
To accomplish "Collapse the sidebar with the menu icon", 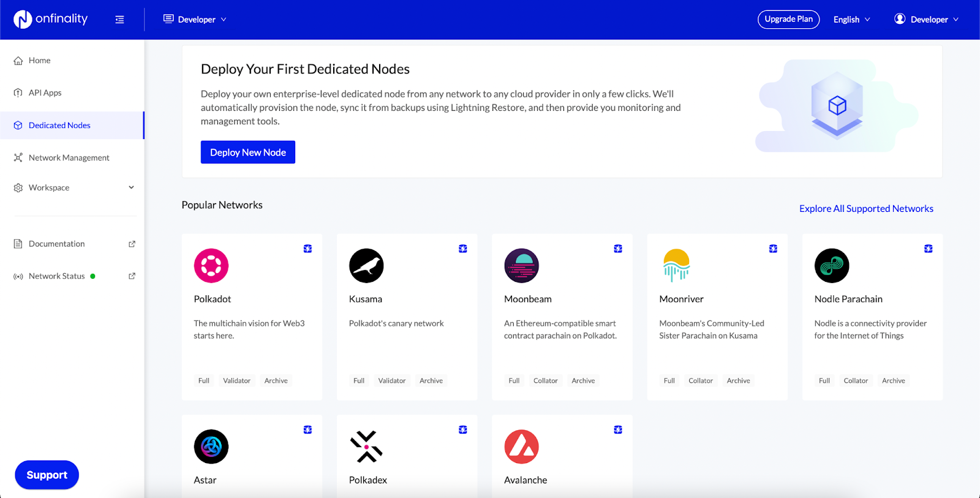I will tap(119, 20).
